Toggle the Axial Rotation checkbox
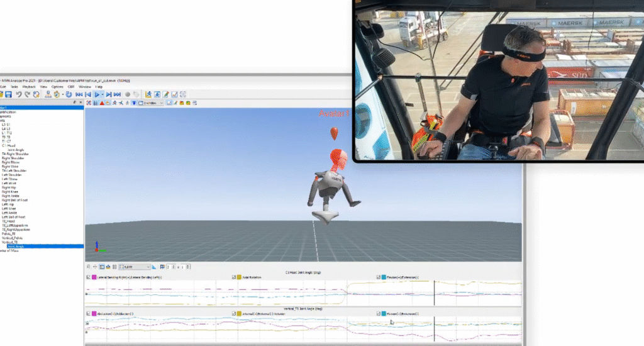Image resolution: width=644 pixels, height=346 pixels. pos(234,277)
